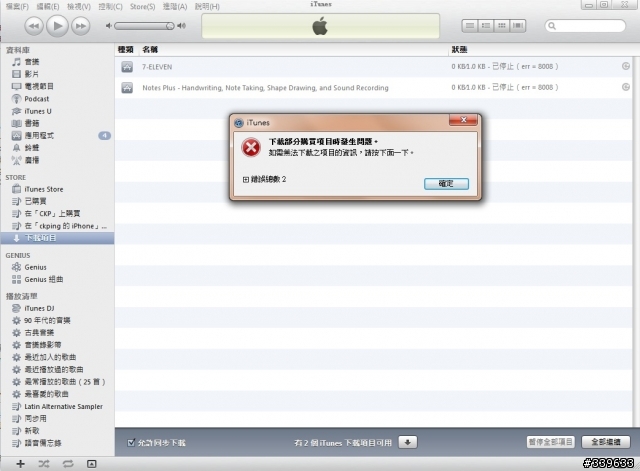Select 下載項目 in the sidebar

pyautogui.click(x=57, y=238)
